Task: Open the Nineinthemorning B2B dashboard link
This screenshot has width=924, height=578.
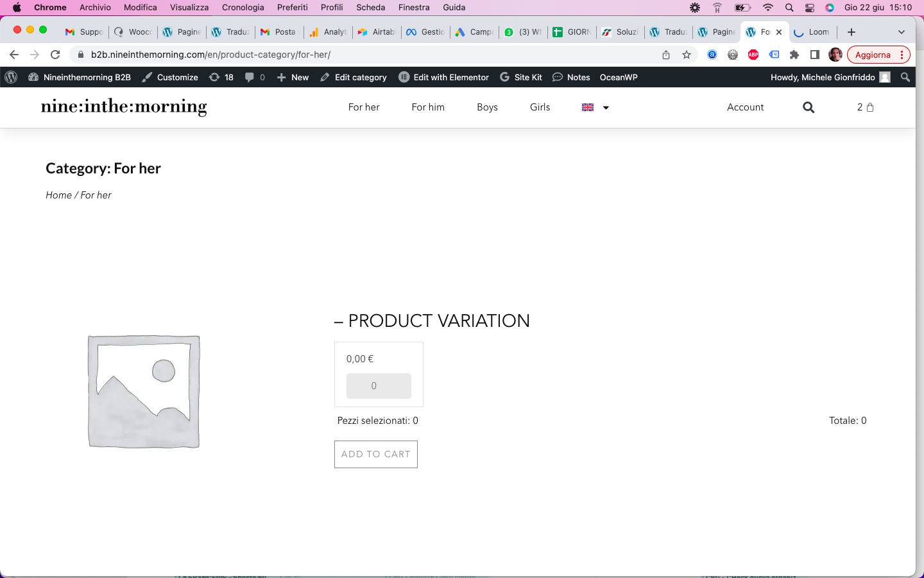Action: pyautogui.click(x=80, y=77)
